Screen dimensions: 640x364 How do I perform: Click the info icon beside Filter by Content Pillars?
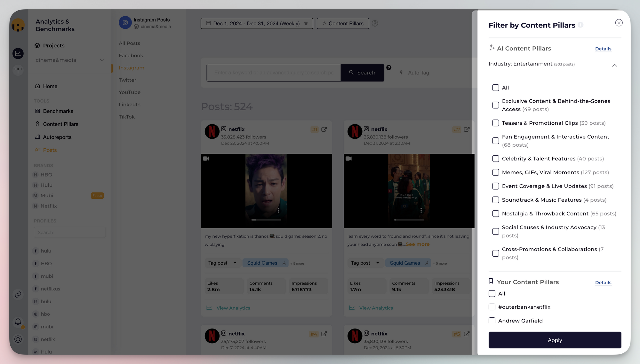580,25
